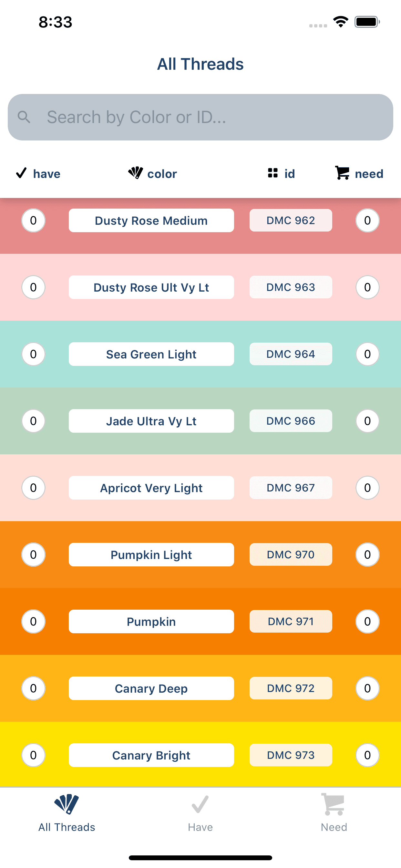Image resolution: width=401 pixels, height=868 pixels.
Task: Tap the have count for Sea Green Light
Action: pyautogui.click(x=33, y=354)
